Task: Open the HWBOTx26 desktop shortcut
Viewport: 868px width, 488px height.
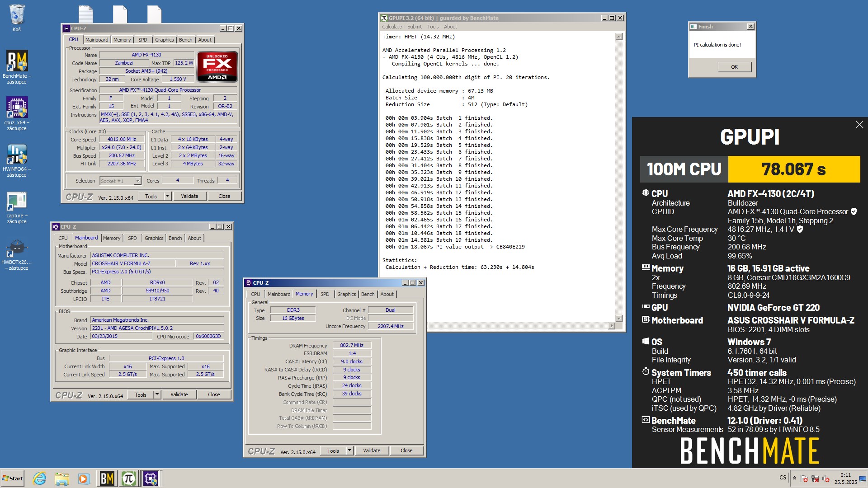Action: (17, 254)
